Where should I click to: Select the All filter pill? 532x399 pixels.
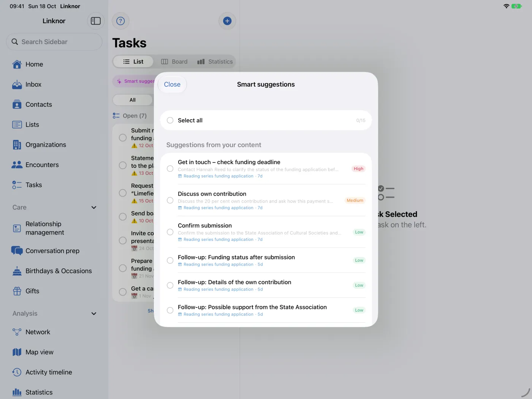coord(133,100)
